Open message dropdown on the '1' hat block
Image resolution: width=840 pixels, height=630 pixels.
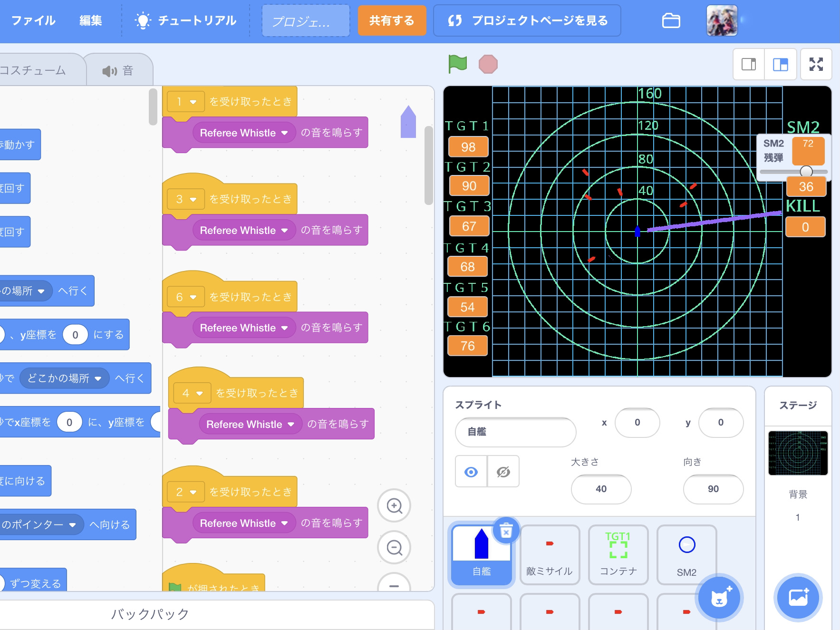(193, 102)
